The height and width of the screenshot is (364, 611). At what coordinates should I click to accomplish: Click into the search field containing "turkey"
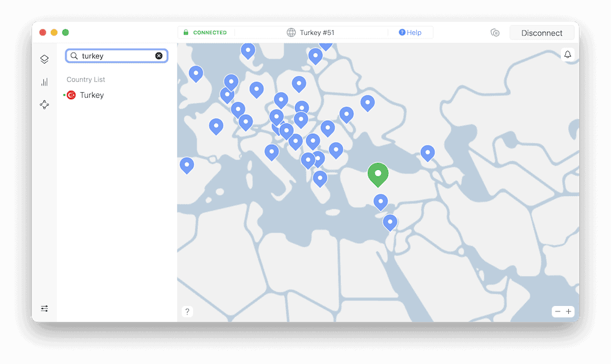(x=116, y=56)
